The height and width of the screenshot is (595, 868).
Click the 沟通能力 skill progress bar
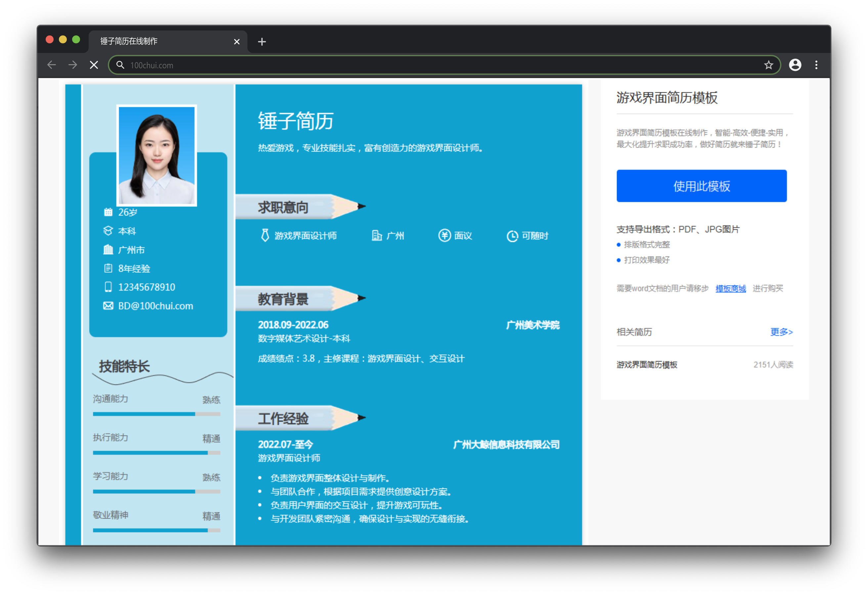pos(156,414)
